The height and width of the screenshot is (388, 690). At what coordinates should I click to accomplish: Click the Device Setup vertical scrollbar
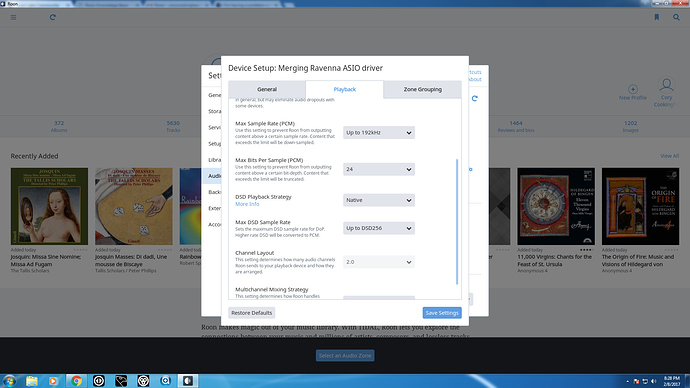point(457,221)
